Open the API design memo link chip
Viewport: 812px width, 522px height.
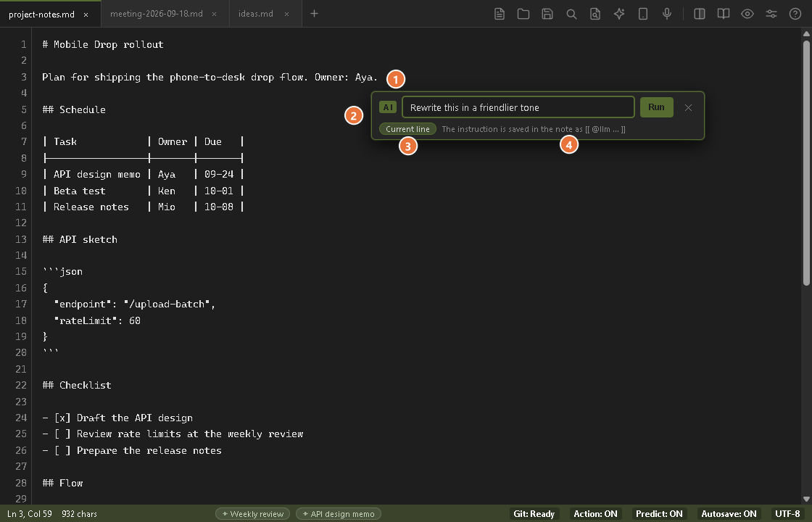(339, 514)
